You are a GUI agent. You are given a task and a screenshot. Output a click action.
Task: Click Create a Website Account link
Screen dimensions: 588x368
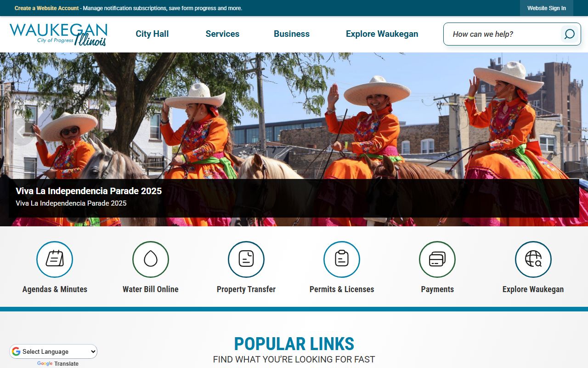47,8
